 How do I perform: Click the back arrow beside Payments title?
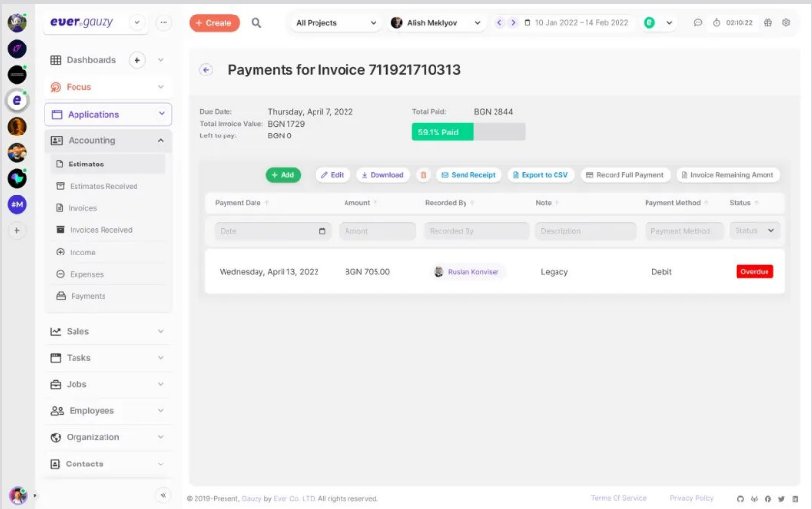point(206,70)
